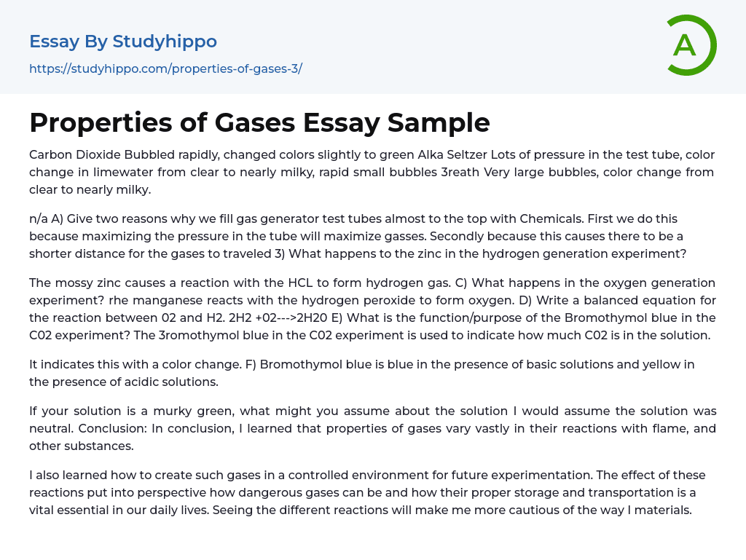Select the paragraph starting "The mossy zinc causes"
Viewport: 746px width, 560px height.
(372, 309)
